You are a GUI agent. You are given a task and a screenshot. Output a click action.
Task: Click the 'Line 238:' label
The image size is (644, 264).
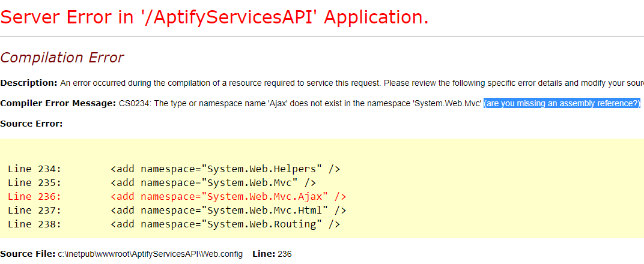pyautogui.click(x=34, y=224)
